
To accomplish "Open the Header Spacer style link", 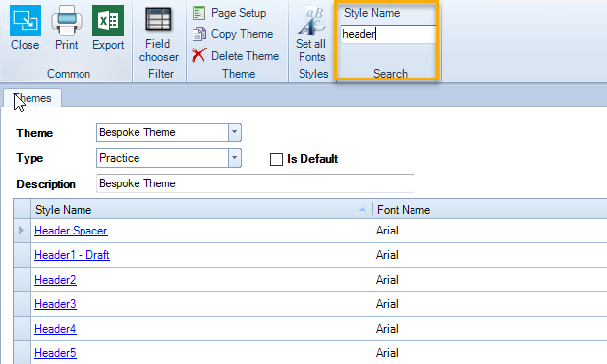I will pyautogui.click(x=71, y=231).
